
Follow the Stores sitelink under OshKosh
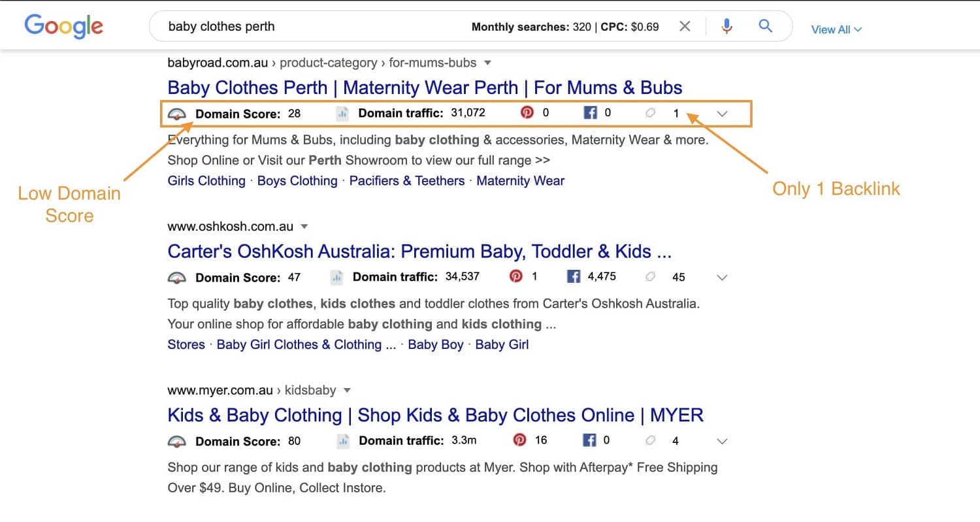pyautogui.click(x=186, y=344)
